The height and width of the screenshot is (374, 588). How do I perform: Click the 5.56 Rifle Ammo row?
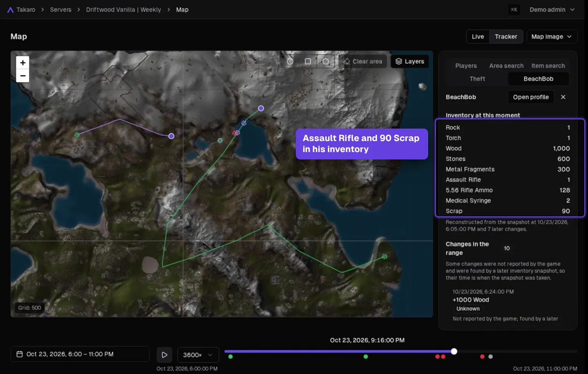pyautogui.click(x=508, y=190)
